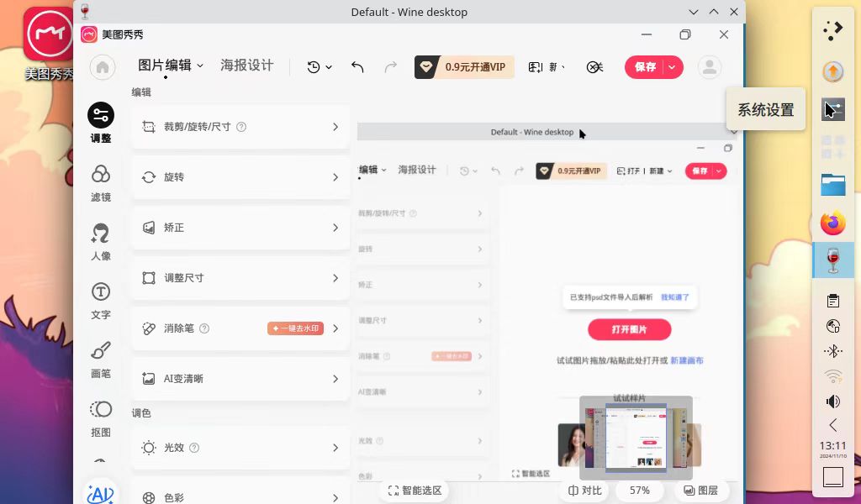Open the 滤镜 filter panel

pos(101,183)
